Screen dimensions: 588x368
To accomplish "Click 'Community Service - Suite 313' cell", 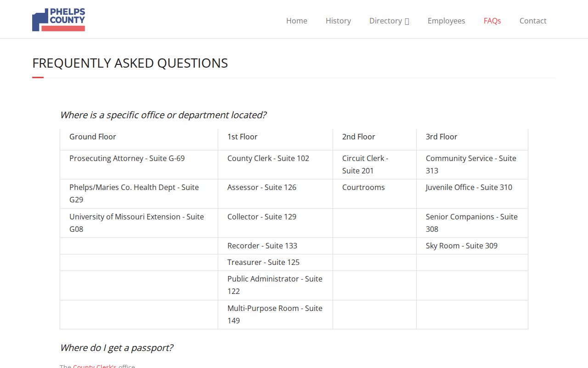I will click(x=472, y=165).
